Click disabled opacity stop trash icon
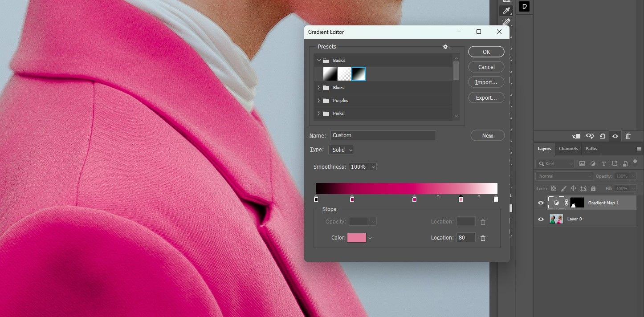This screenshot has width=644, height=317. tap(483, 222)
